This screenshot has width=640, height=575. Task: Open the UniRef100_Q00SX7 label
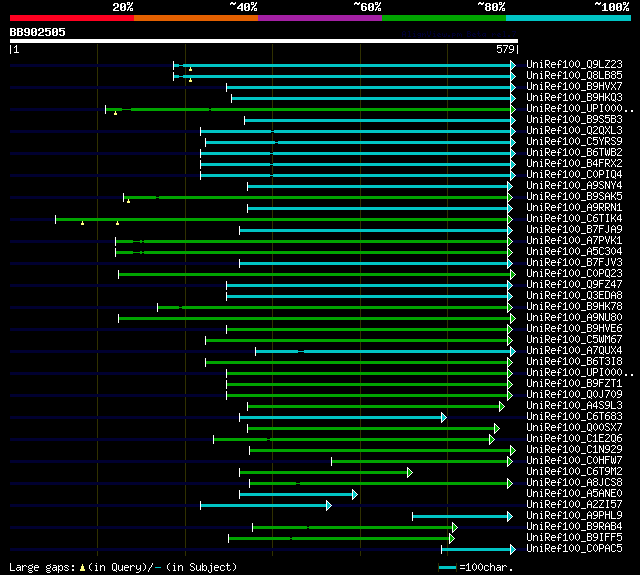pos(574,428)
